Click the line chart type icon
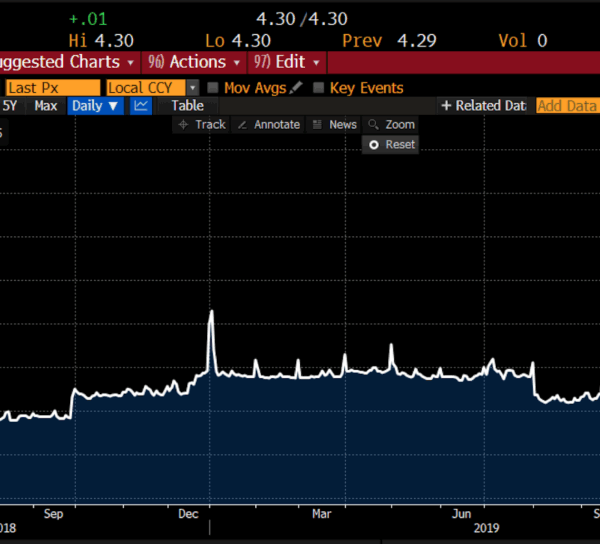Screen dimensions: 600x544 tap(141, 106)
